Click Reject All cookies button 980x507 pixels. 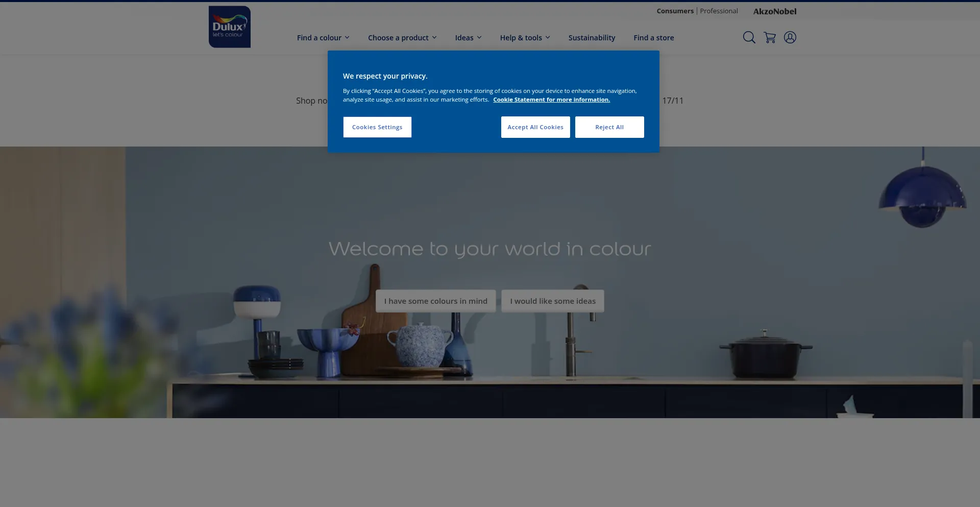[x=609, y=127]
